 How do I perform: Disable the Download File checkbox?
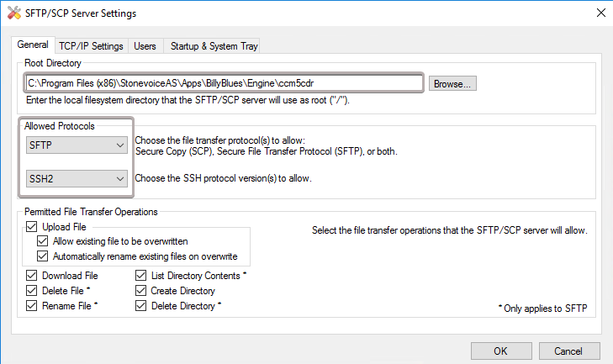[x=32, y=275]
